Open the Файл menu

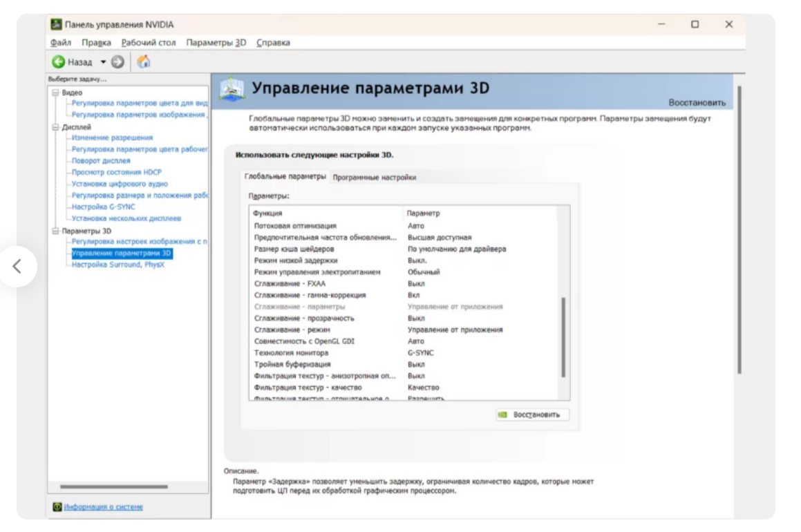tap(61, 42)
